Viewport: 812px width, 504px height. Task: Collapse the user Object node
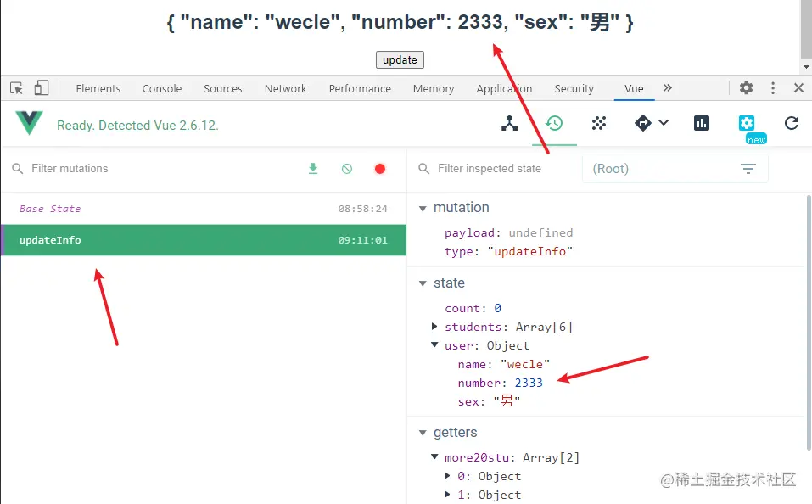(435, 345)
